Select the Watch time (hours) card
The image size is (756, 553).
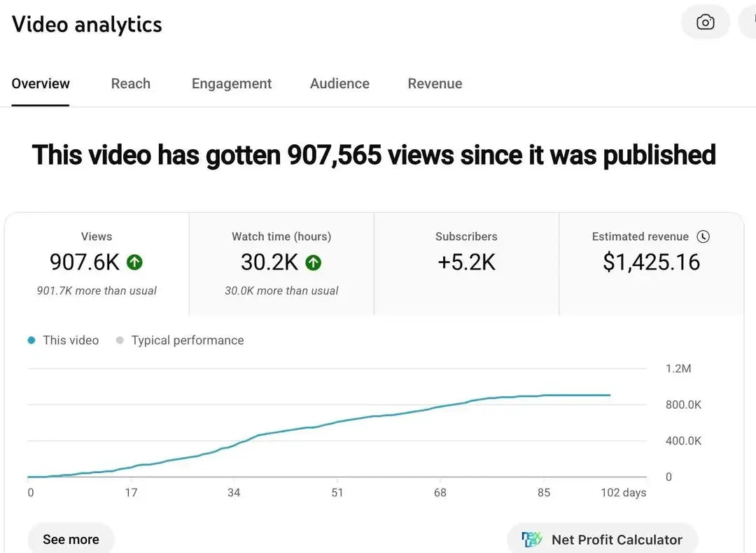(x=281, y=264)
